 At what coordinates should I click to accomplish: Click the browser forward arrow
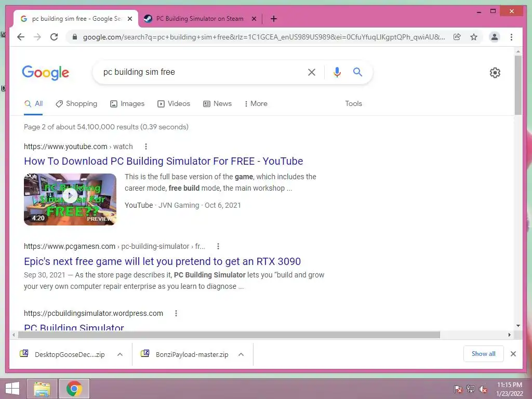coord(37,37)
